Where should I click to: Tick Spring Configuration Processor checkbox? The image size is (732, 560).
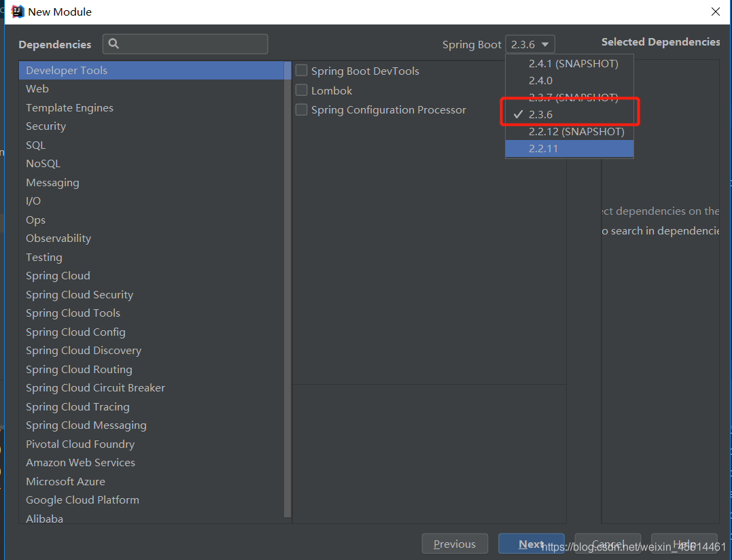tap(302, 109)
